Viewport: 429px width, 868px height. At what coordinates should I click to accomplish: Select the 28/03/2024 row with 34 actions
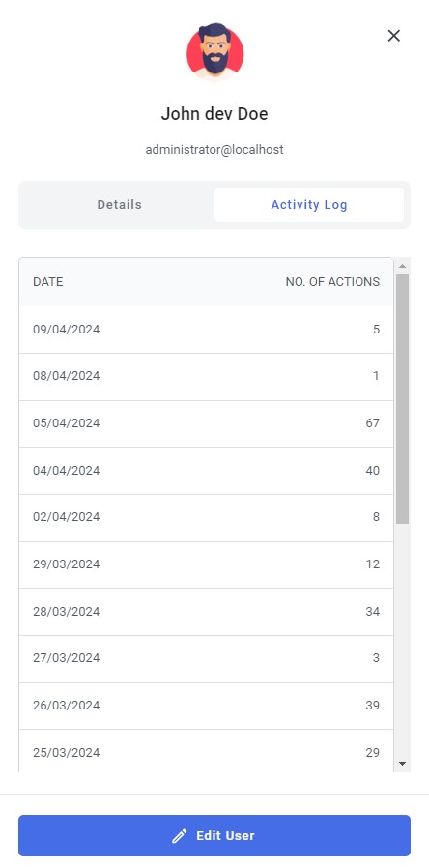[x=207, y=612]
